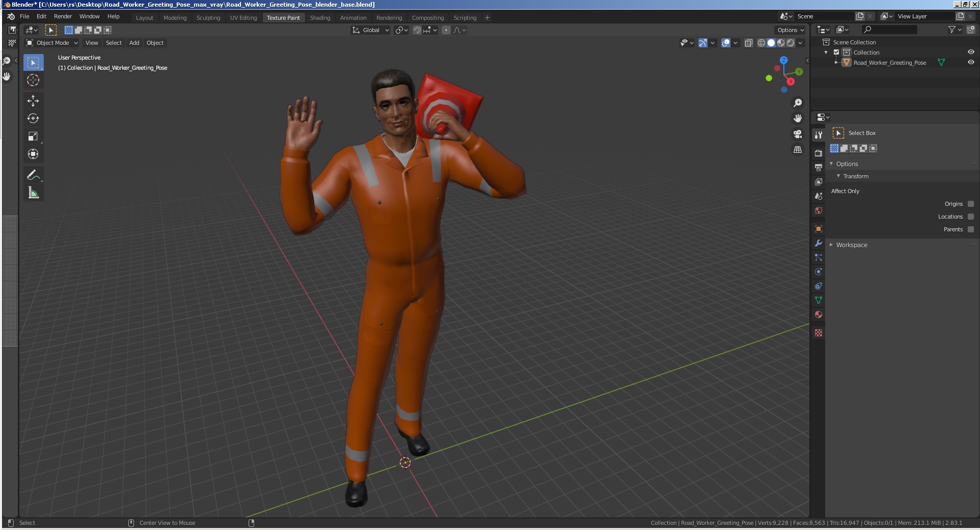
Task: Open Modifier properties tab
Action: click(819, 243)
